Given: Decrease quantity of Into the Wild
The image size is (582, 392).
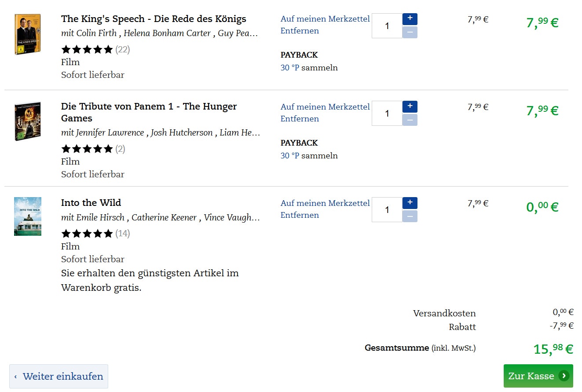Looking at the screenshot, I should pyautogui.click(x=410, y=216).
